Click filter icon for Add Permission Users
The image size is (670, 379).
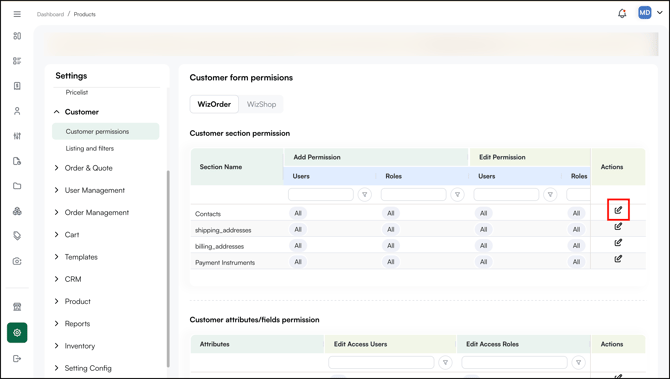364,194
